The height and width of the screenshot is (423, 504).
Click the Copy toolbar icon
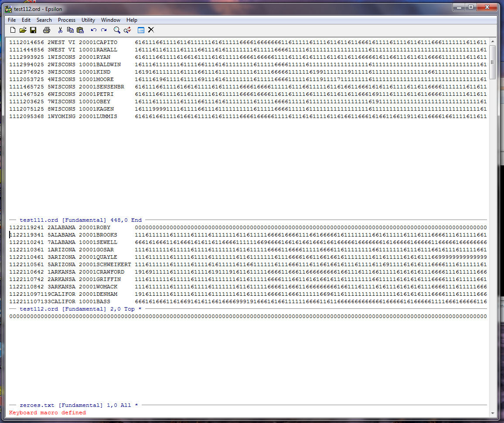coord(70,30)
